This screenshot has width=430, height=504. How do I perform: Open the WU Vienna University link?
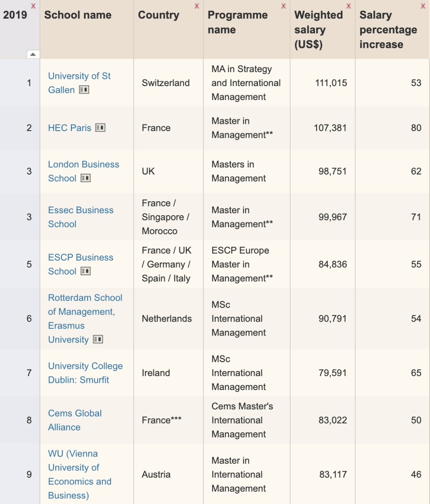tap(80, 475)
